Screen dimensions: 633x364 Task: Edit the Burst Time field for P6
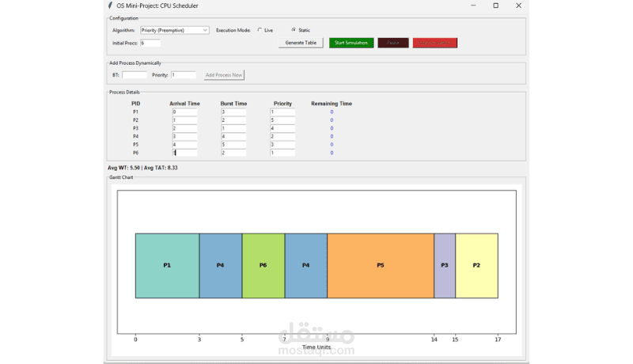coord(233,153)
